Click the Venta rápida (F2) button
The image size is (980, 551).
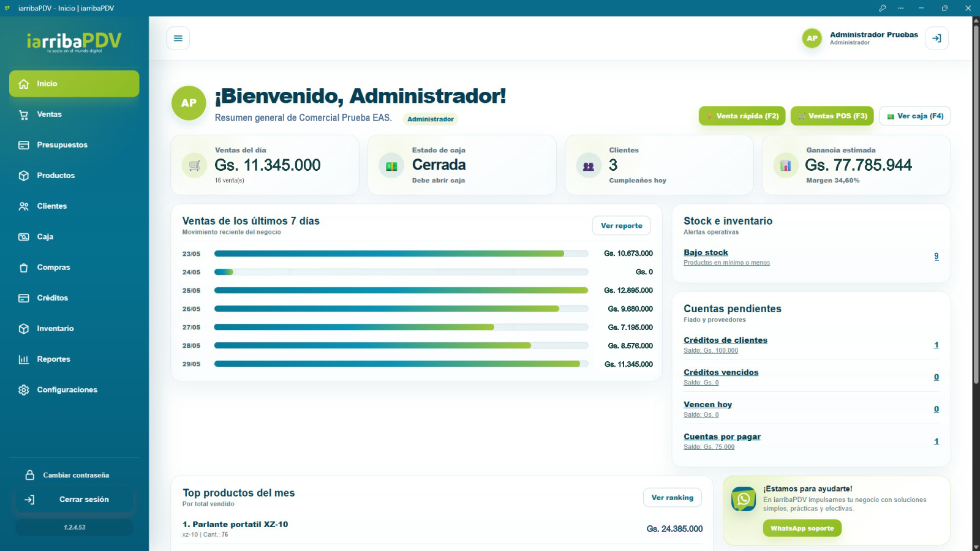click(742, 116)
